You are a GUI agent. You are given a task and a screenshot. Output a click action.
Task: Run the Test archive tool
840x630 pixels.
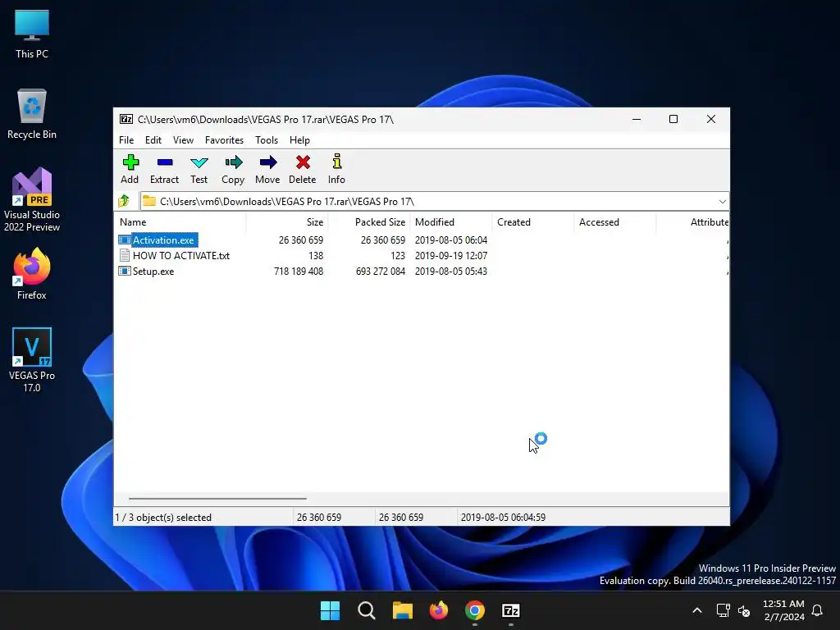tap(199, 162)
